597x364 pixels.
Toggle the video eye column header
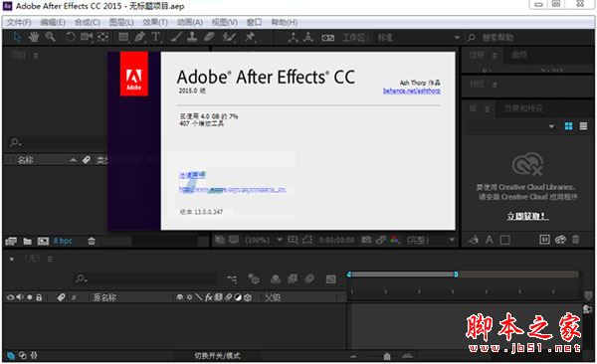(x=10, y=297)
